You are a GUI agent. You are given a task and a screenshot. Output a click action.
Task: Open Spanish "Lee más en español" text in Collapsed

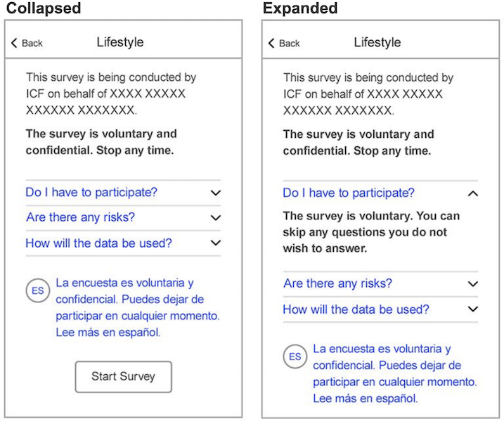coord(108,332)
